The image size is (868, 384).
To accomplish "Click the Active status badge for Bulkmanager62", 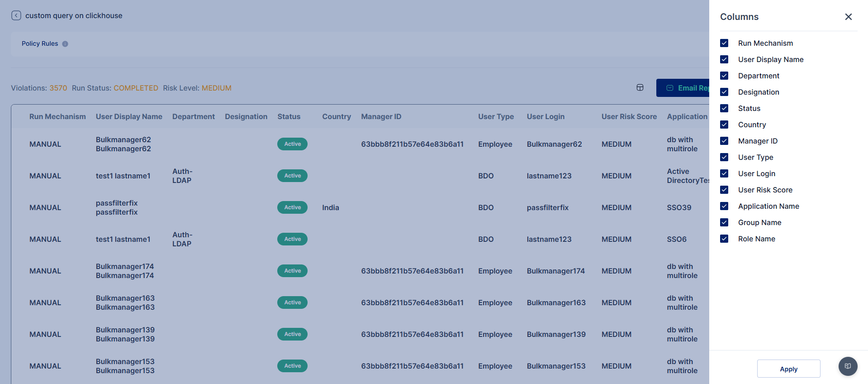I will 292,144.
